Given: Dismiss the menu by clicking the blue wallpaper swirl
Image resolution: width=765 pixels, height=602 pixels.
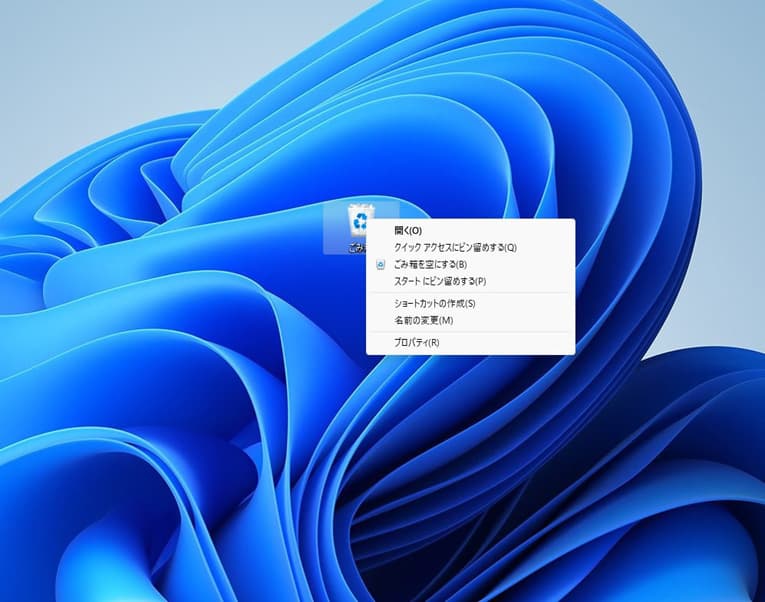Looking at the screenshot, I should click(200, 450).
